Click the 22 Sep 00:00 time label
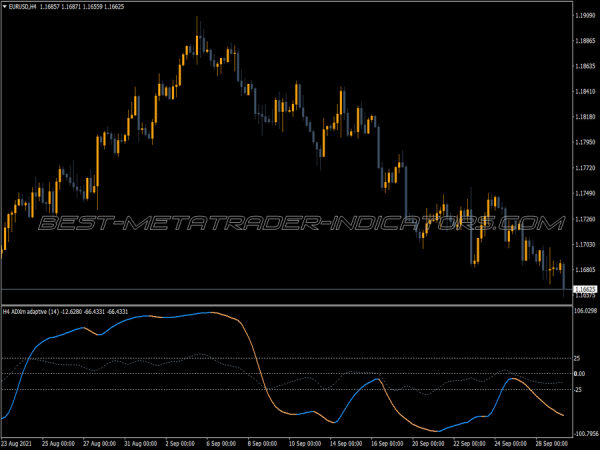 point(469,444)
